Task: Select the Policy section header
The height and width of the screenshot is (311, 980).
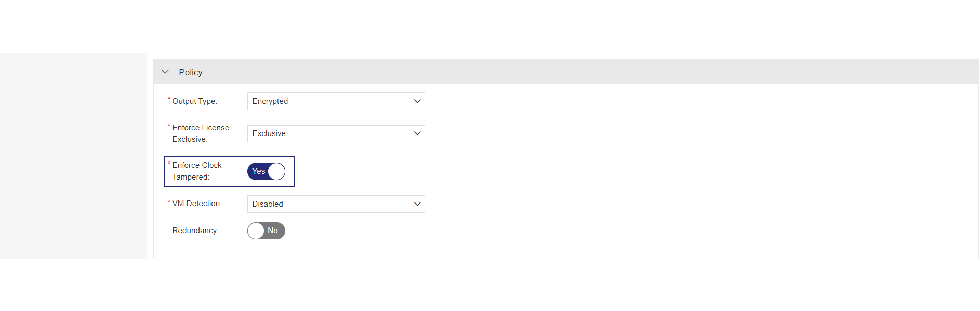Action: [190, 72]
